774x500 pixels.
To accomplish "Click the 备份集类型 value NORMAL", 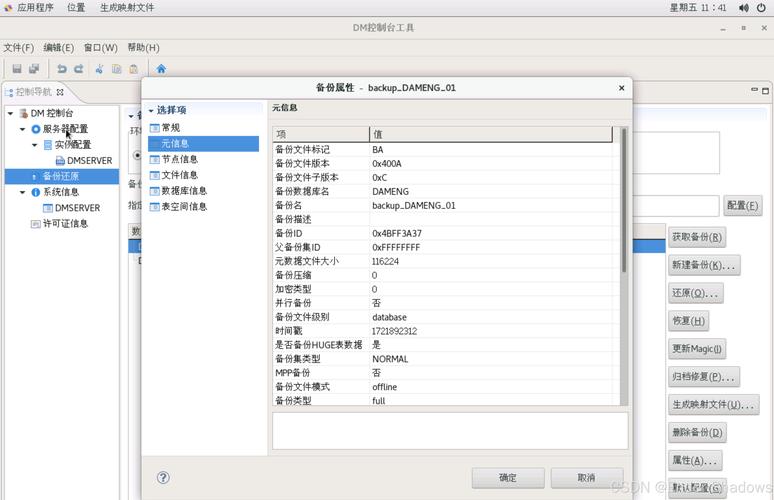I will coord(390,359).
